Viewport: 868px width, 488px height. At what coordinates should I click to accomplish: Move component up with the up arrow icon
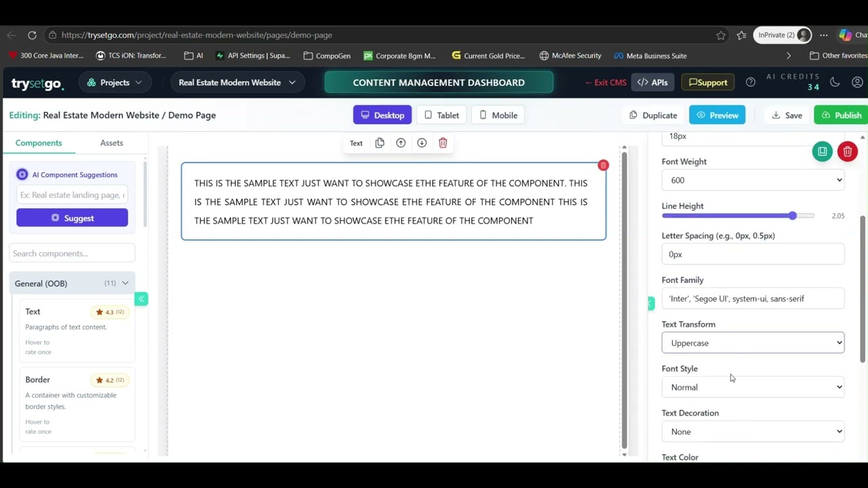(401, 143)
